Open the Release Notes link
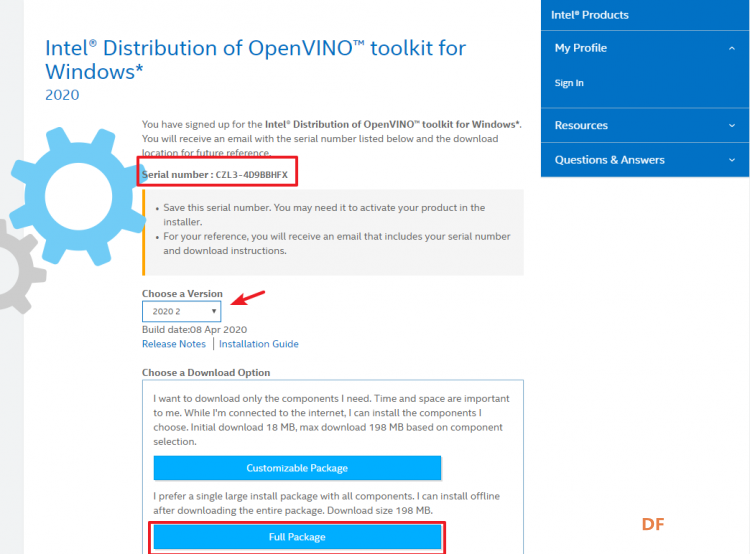750x554 pixels. coord(174,344)
